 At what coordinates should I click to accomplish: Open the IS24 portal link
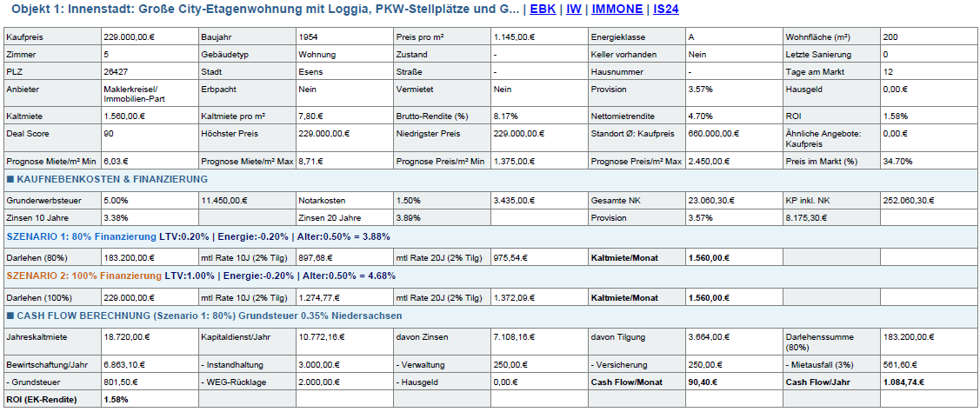point(666,10)
